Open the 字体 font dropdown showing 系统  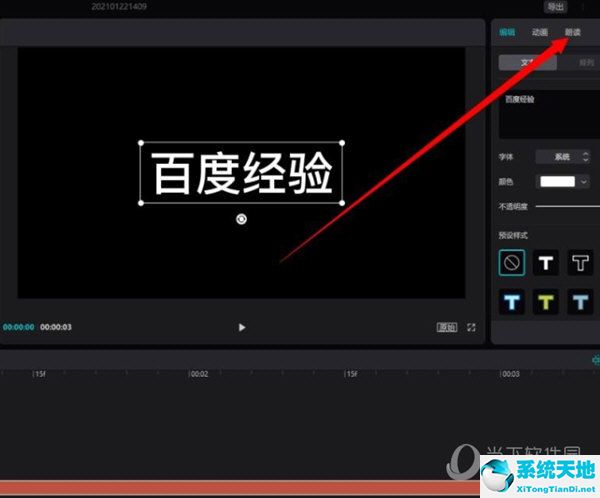562,157
